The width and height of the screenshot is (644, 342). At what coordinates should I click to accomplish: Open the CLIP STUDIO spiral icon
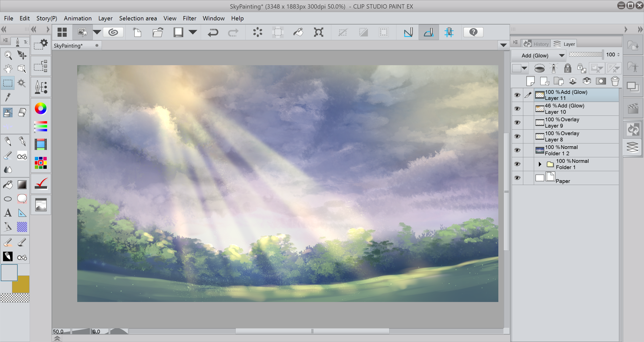[113, 32]
